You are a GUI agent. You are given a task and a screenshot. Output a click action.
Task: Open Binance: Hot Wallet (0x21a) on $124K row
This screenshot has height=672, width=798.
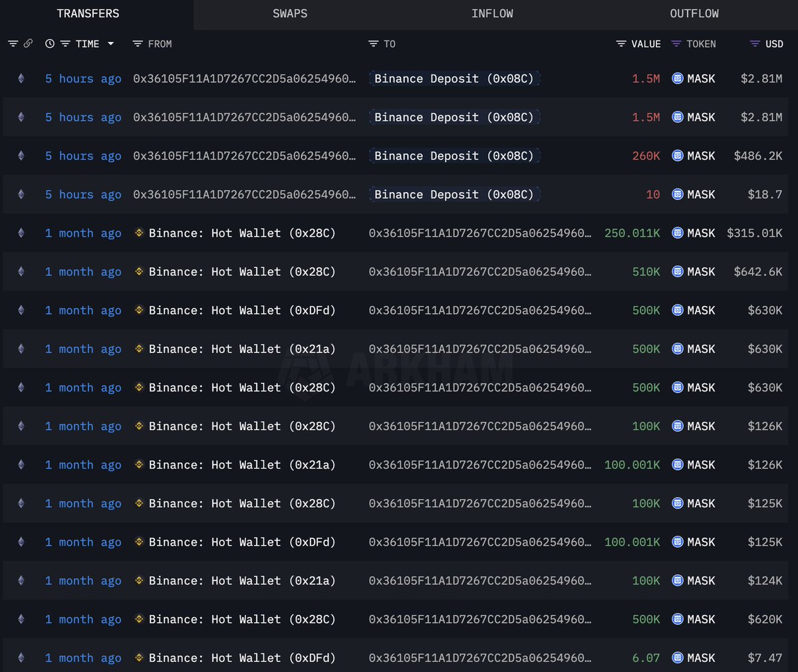coord(242,580)
